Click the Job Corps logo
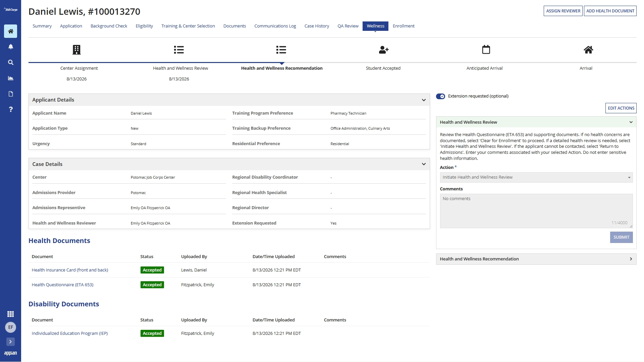644x362 pixels. pos(10,9)
